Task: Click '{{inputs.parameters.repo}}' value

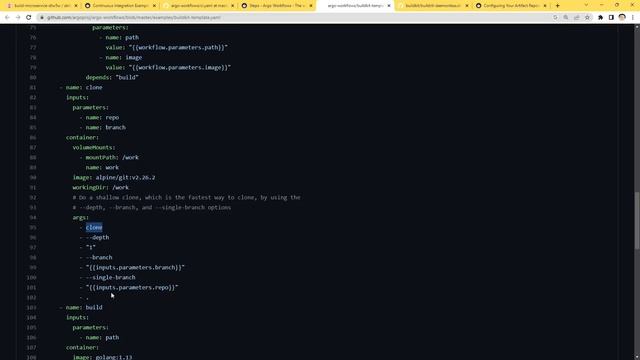Action: (x=132, y=287)
